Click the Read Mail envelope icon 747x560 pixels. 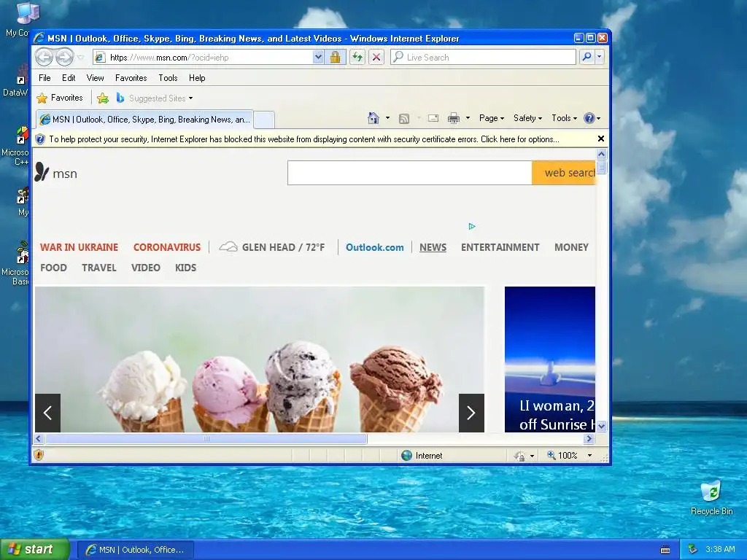tap(433, 118)
